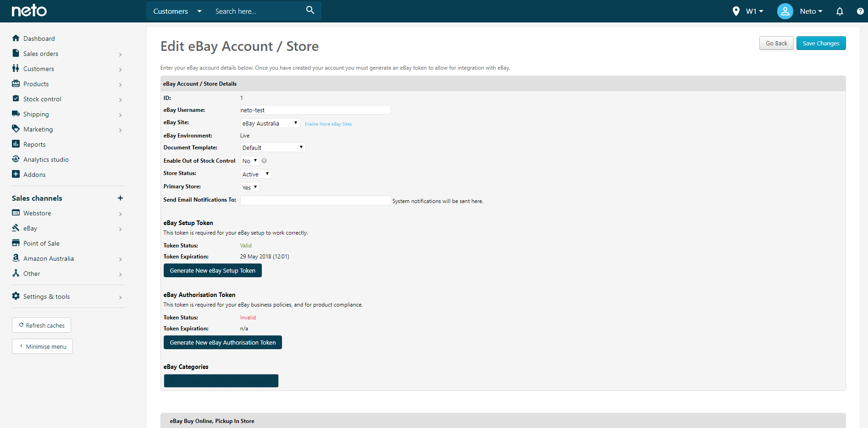Click the dark button under eBay Categories
The image size is (868, 428).
[221, 381]
